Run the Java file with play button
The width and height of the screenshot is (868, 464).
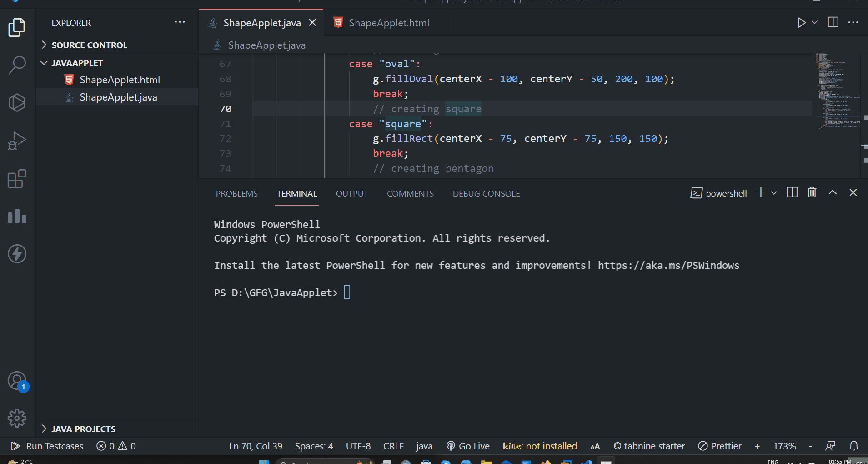801,23
